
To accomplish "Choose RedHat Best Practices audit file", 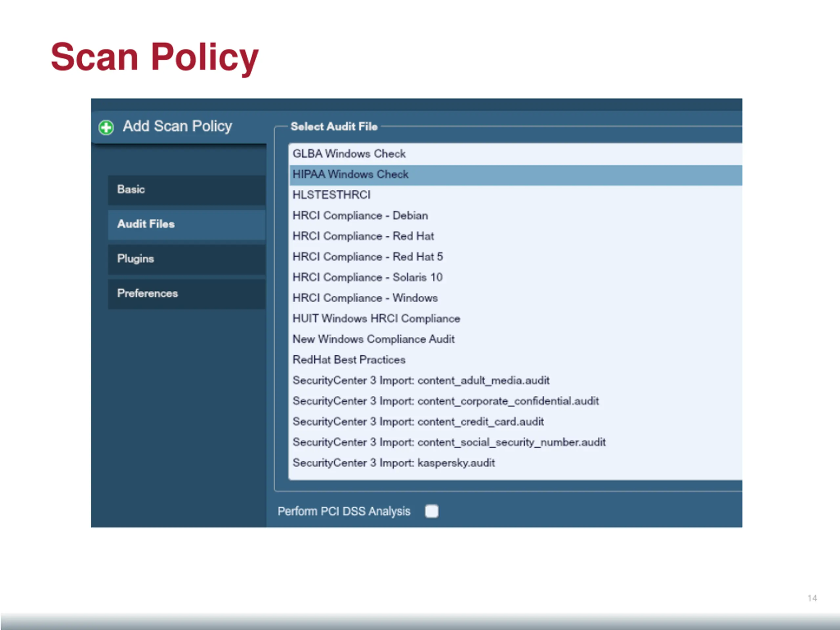I will tap(515, 360).
